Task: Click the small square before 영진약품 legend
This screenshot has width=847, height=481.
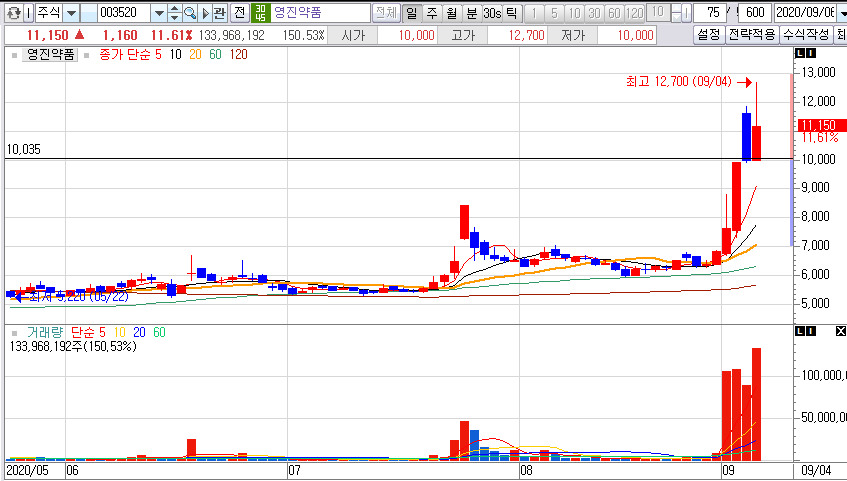Action: 15,55
